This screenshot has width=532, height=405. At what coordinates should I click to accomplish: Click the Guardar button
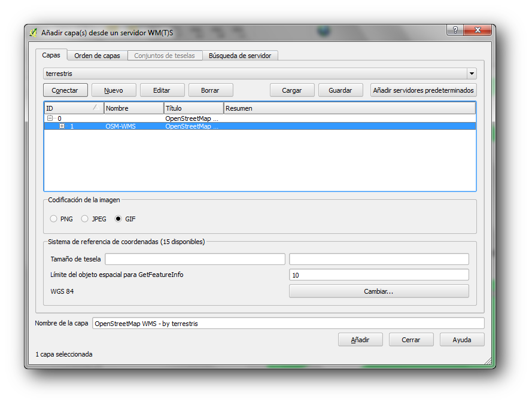tap(341, 90)
